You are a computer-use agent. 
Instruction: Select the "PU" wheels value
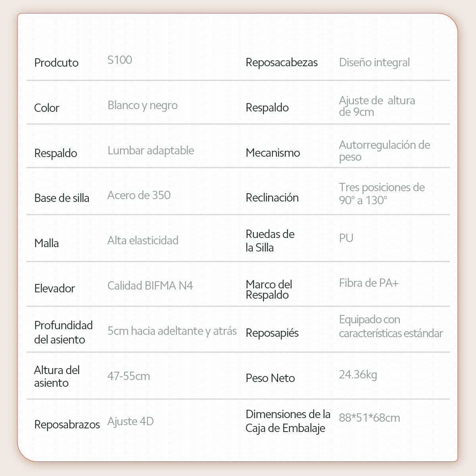click(x=346, y=238)
